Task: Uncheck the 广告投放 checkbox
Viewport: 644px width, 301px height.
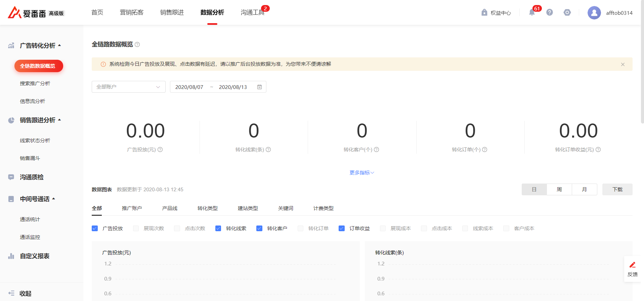Action: tap(95, 229)
